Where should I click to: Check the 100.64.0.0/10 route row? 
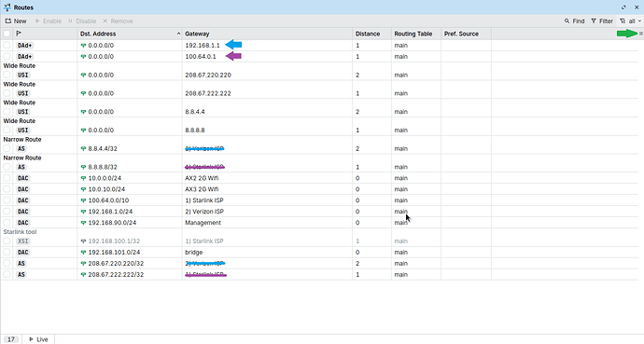coord(7,200)
